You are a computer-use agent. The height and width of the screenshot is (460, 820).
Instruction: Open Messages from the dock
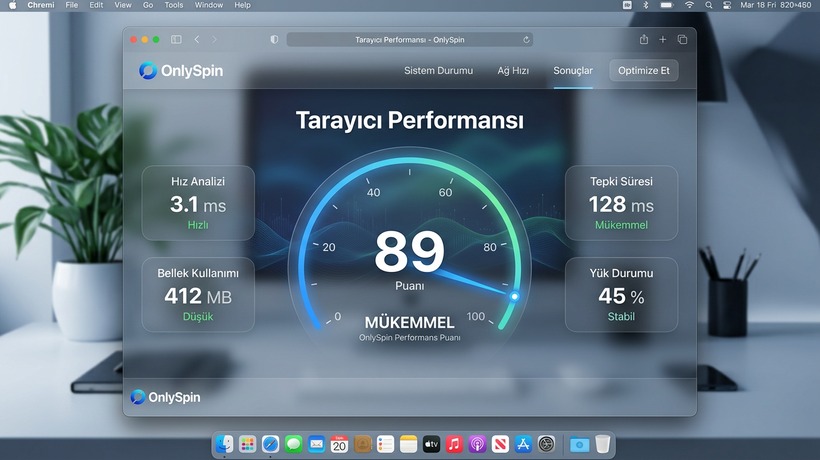[293, 444]
